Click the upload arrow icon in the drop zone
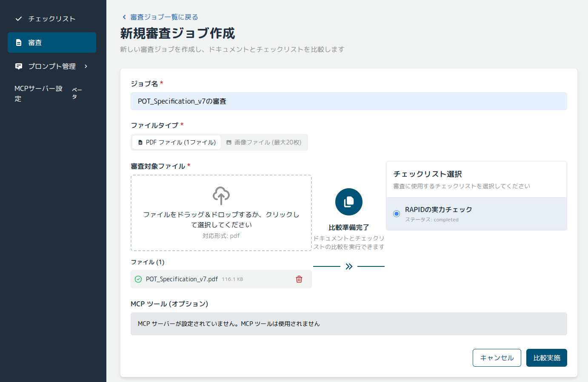Viewport: 588px width, 382px height. pyautogui.click(x=220, y=196)
